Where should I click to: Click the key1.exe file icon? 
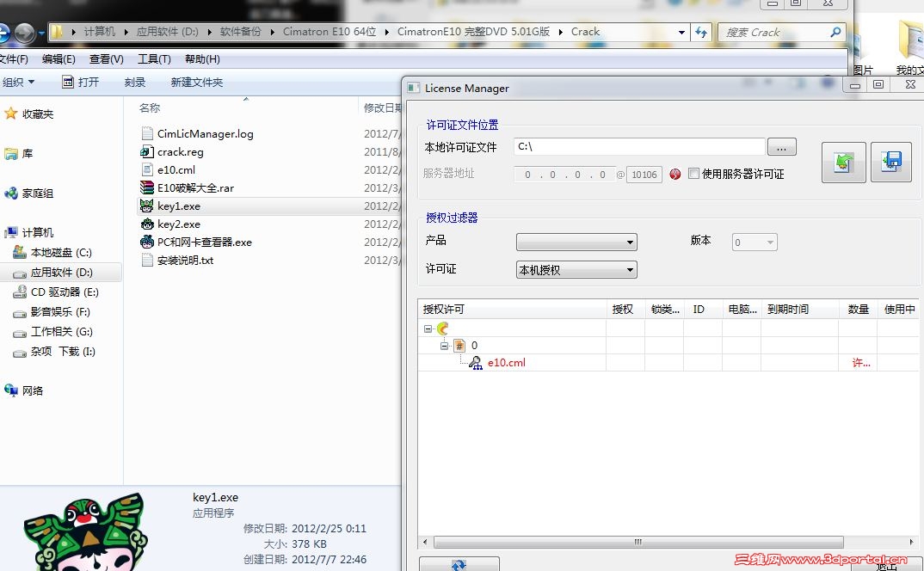[147, 206]
